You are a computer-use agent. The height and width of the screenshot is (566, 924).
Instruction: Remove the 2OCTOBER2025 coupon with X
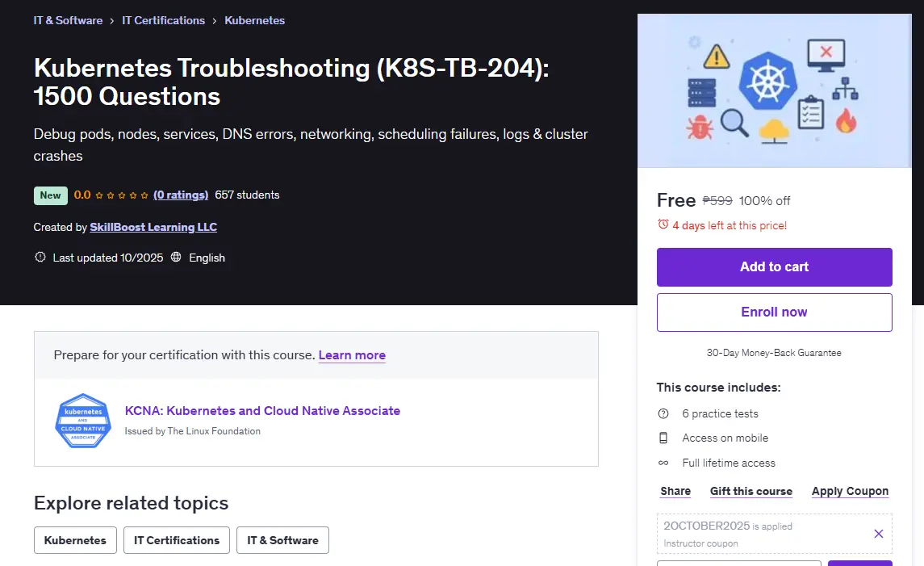[x=879, y=534]
